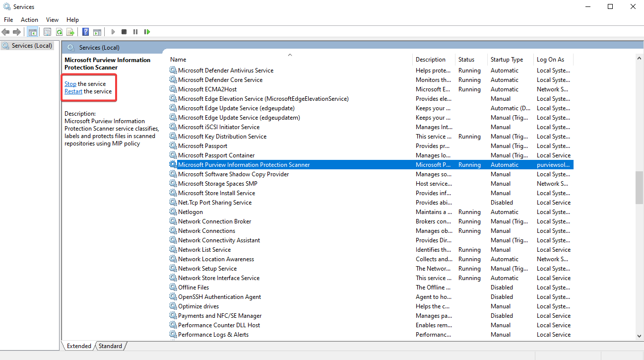644x360 pixels.
Task: Click the gear icon beside Network List Service
Action: 173,250
